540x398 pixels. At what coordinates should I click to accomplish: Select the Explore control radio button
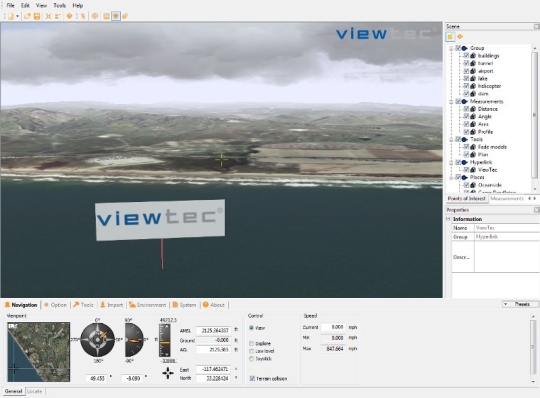pos(251,343)
